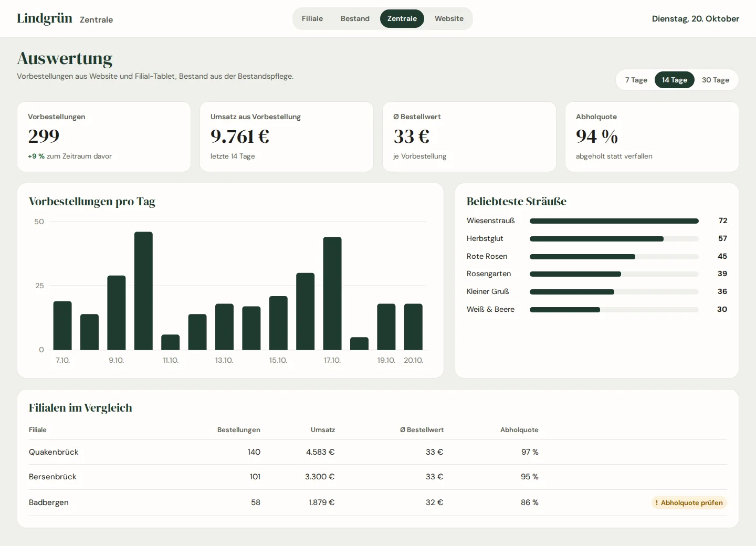Click the Weiß & Beere progress bar

pos(614,310)
